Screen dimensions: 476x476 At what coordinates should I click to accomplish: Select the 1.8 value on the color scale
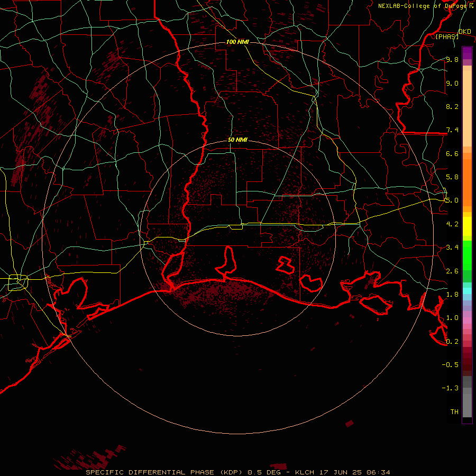452,295
